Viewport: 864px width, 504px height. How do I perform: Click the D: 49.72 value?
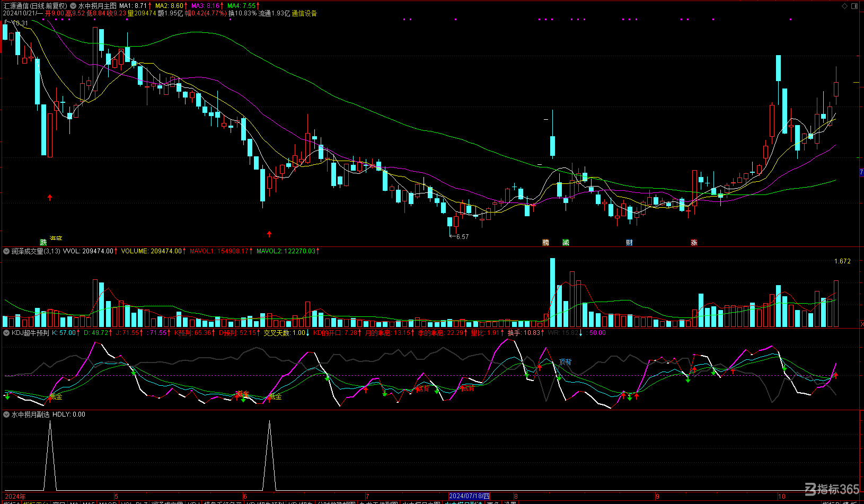[x=96, y=333]
